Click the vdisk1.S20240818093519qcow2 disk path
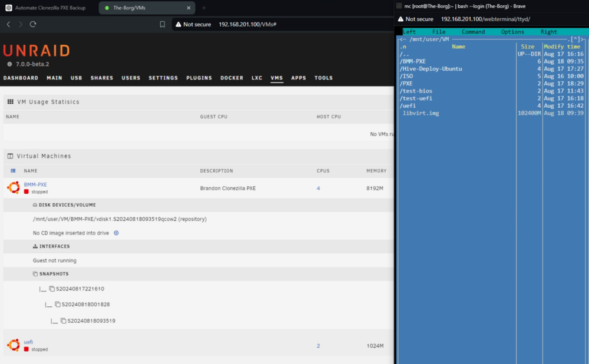The width and height of the screenshot is (589, 364). click(120, 219)
